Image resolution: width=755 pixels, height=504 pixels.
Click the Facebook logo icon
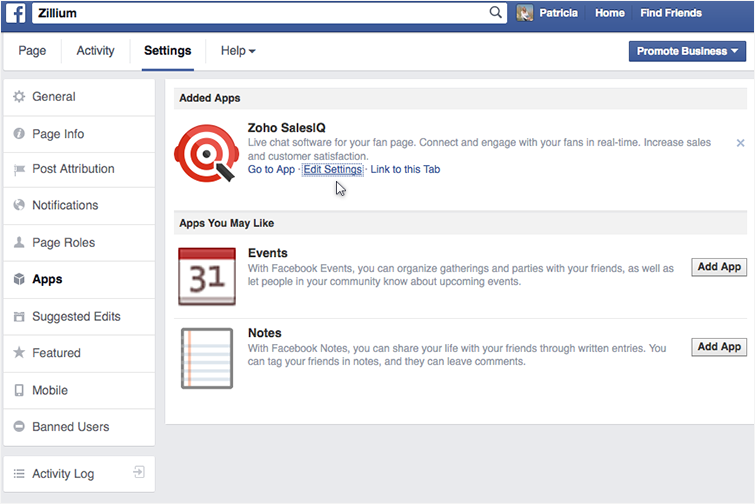pos(15,13)
